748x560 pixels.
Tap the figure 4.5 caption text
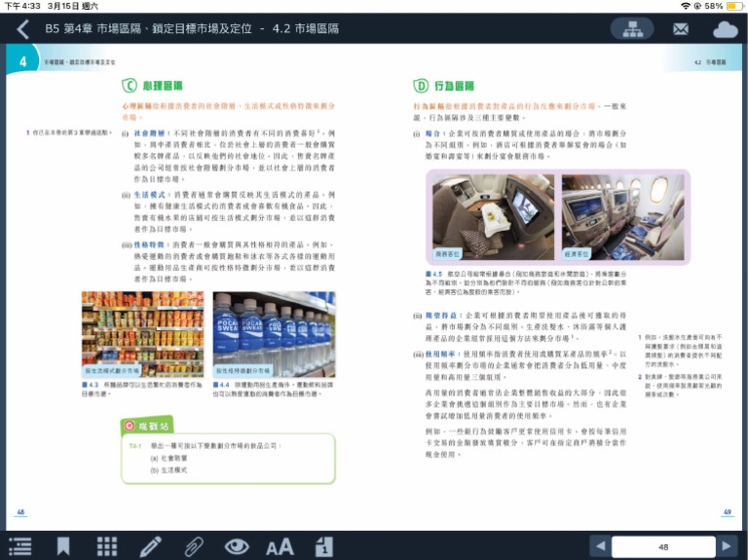(526, 282)
